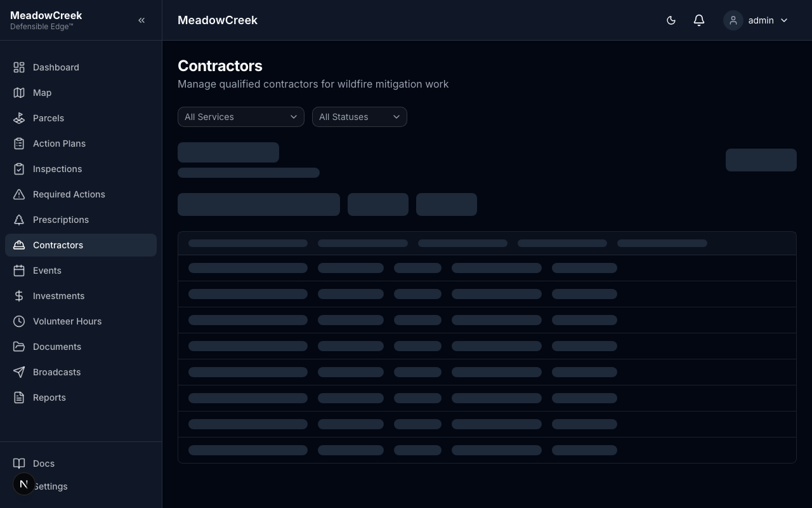This screenshot has width=812, height=508.
Task: Toggle dark mode moon icon
Action: (671, 20)
